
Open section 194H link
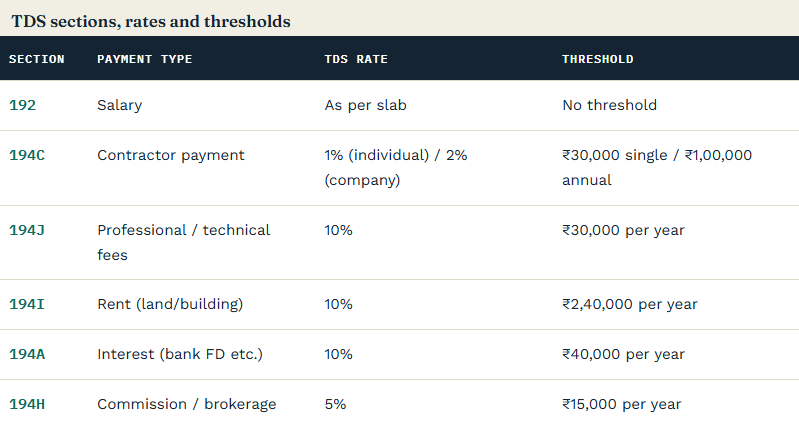coord(27,404)
